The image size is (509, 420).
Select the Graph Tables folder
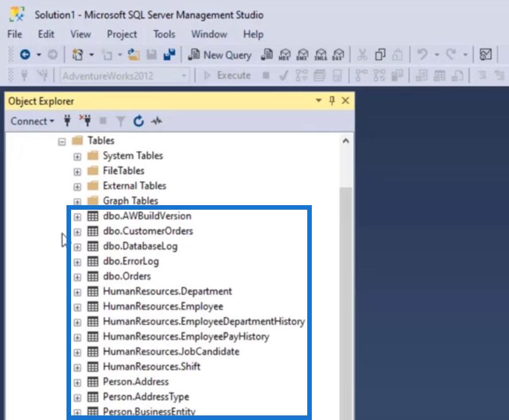coord(131,201)
